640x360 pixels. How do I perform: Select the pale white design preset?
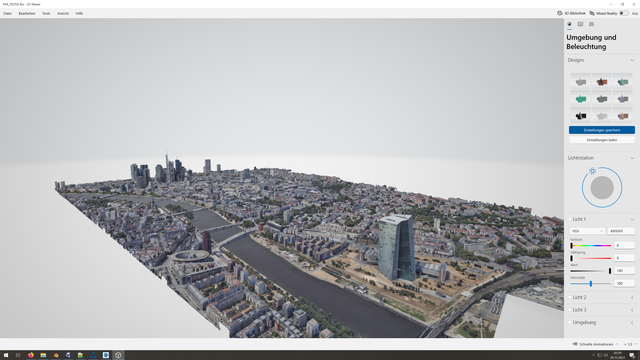coord(602,116)
